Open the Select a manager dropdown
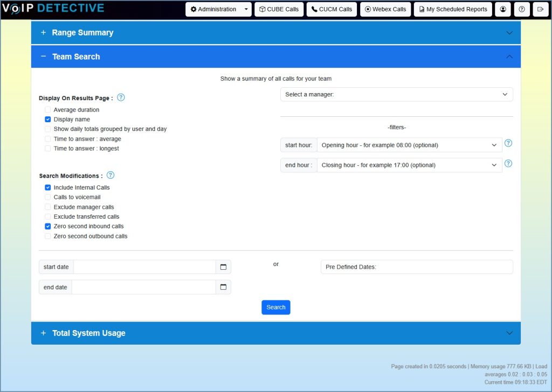 coord(396,94)
